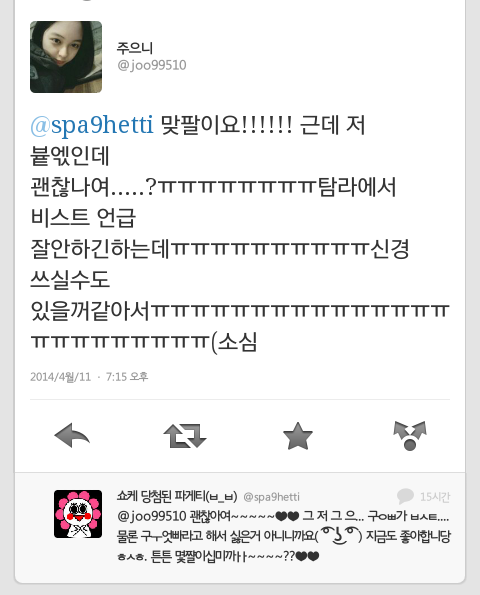The width and height of the screenshot is (480, 595).
Task: Click the tweet's final line ending (소심
Action: click(144, 342)
